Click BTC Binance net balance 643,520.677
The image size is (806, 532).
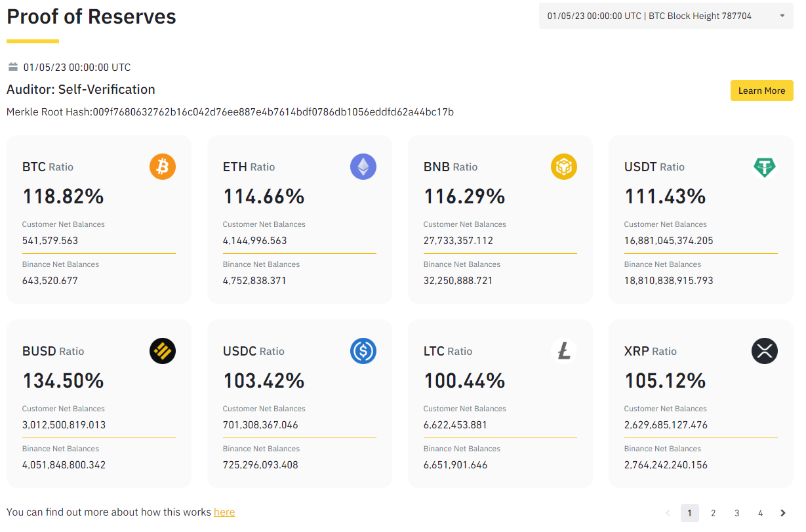50,280
